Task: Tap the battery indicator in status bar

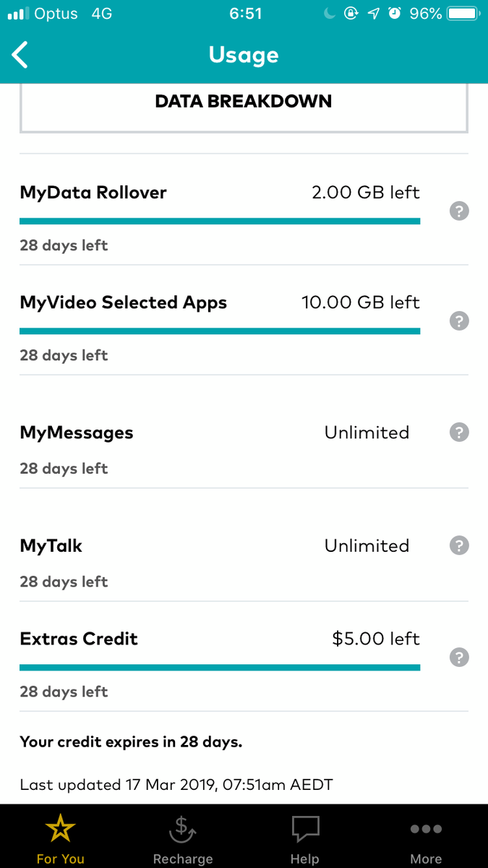Action: tap(462, 14)
